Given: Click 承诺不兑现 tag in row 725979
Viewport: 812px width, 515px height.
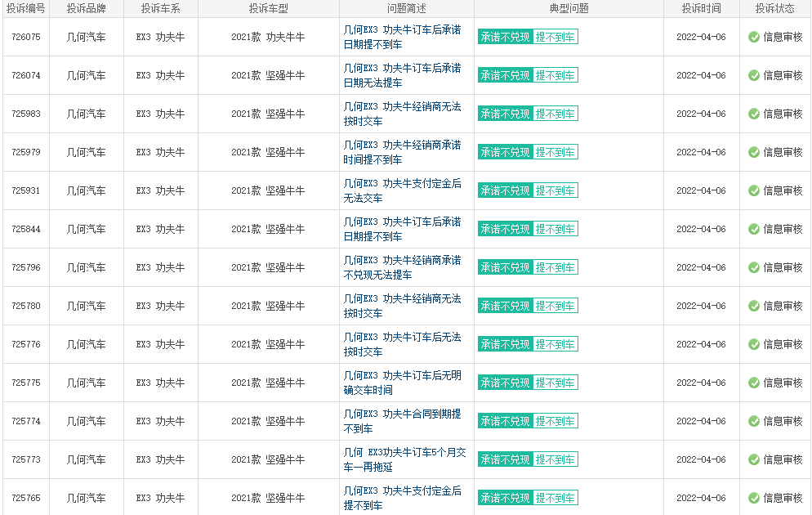Looking at the screenshot, I should pos(505,152).
